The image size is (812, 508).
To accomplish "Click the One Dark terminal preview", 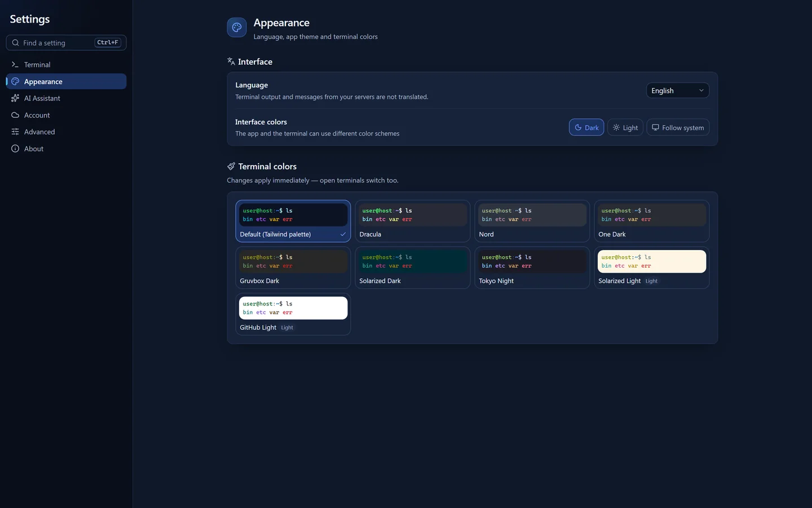I will click(652, 215).
